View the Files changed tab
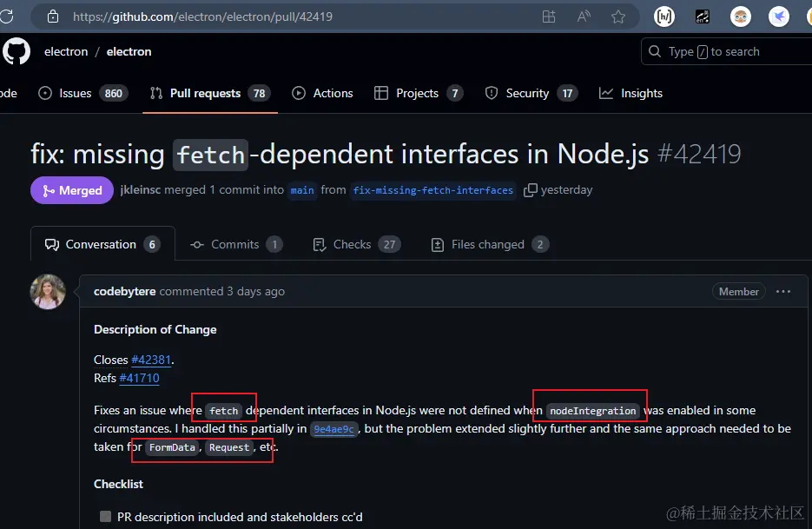Screen dimensions: 812x529 490,244
